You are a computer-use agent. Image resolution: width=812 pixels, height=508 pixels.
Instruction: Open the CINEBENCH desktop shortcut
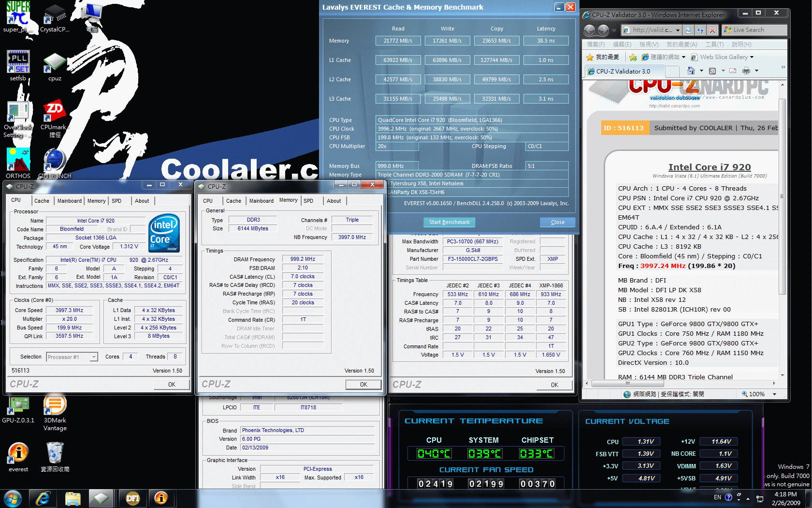(55, 164)
